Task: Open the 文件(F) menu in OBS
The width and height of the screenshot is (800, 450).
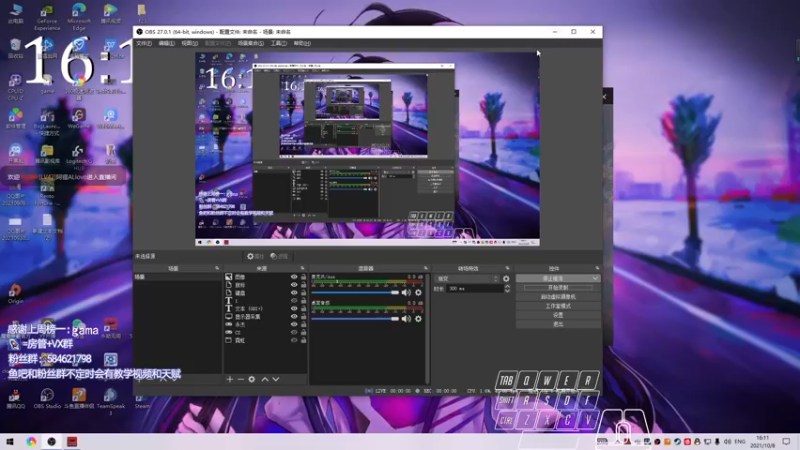Action: (143, 43)
